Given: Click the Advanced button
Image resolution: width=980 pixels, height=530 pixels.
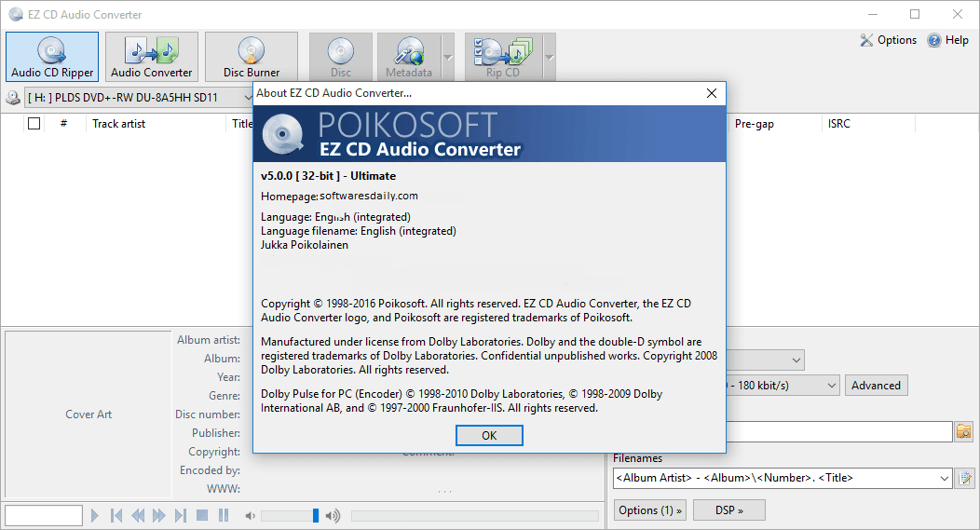Looking at the screenshot, I should 876,386.
